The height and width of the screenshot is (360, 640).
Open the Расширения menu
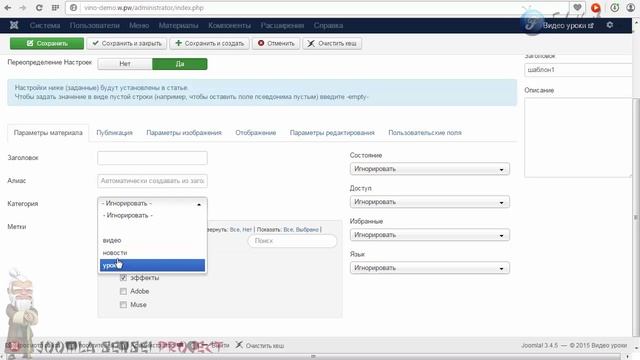282,25
